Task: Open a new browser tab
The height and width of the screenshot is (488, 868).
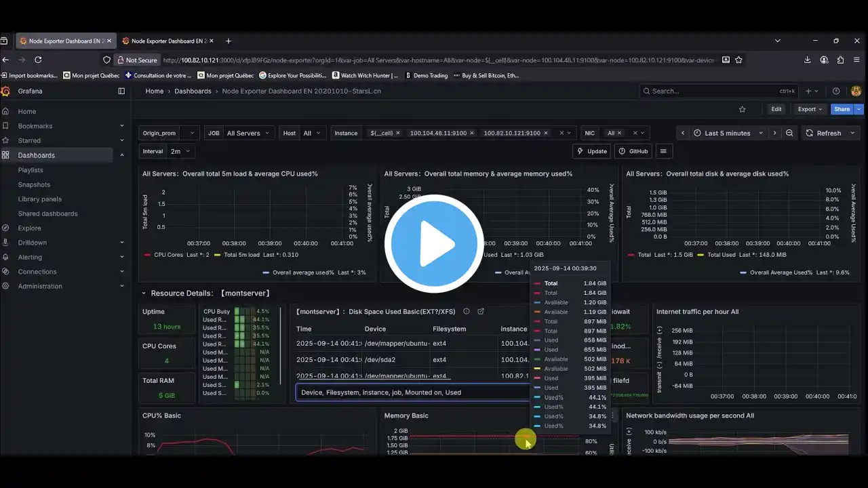Action: coord(228,41)
